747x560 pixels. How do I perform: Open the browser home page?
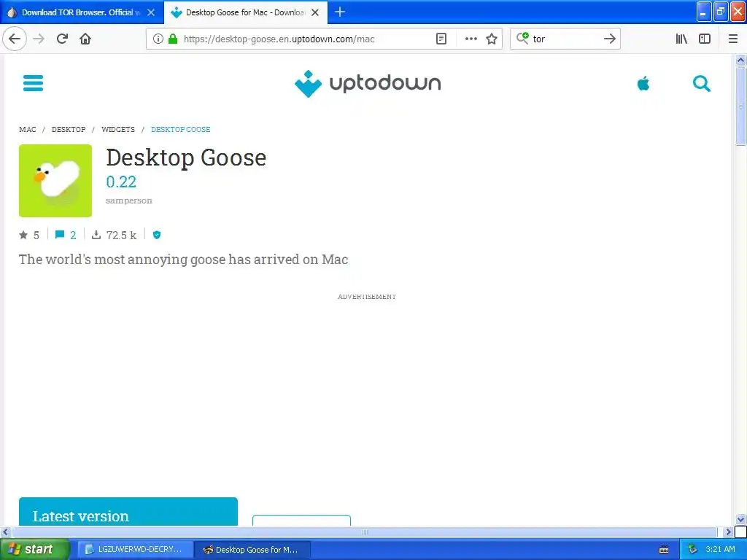pyautogui.click(x=85, y=39)
